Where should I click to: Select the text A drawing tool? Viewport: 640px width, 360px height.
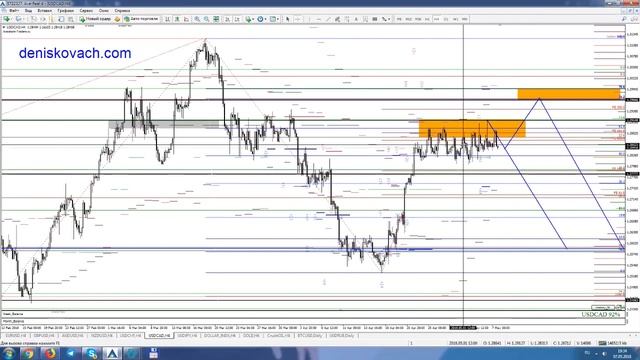pos(356,19)
